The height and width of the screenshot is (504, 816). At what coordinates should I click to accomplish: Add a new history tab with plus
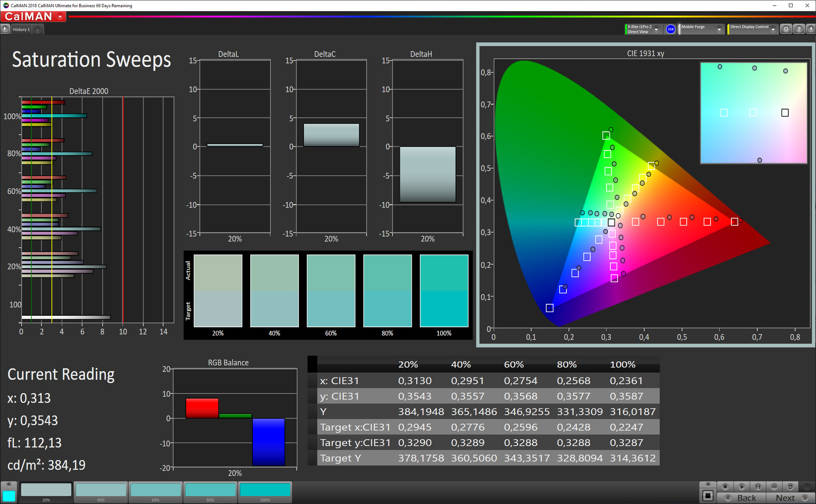point(38,29)
